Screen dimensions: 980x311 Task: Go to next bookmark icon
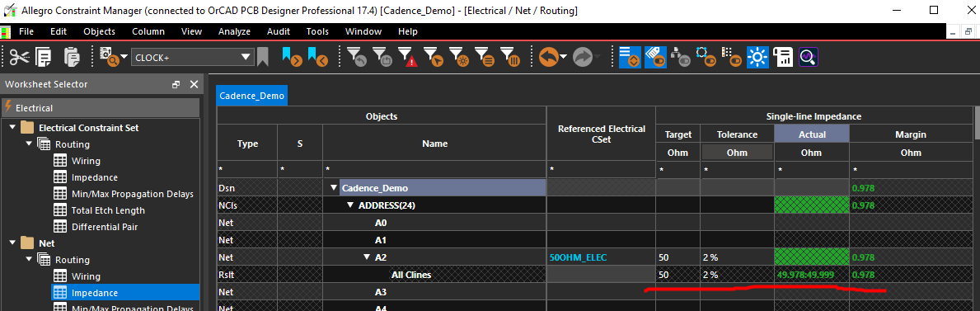292,57
